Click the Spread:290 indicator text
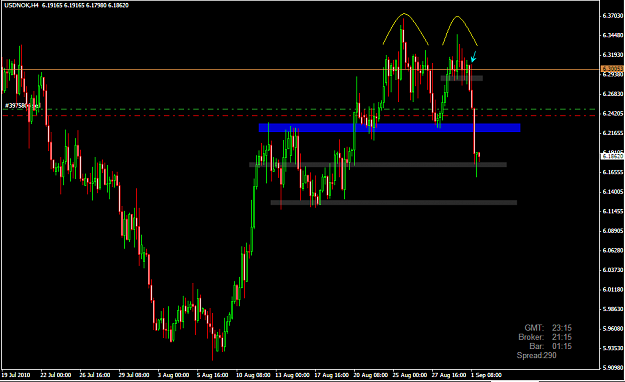 pos(537,355)
